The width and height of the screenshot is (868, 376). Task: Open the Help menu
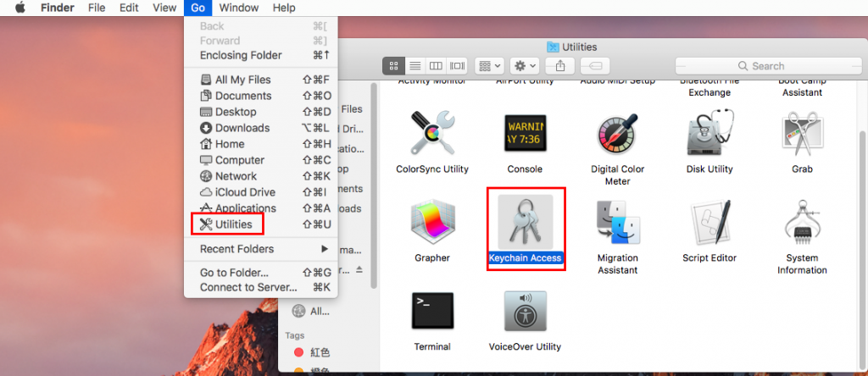coord(284,8)
